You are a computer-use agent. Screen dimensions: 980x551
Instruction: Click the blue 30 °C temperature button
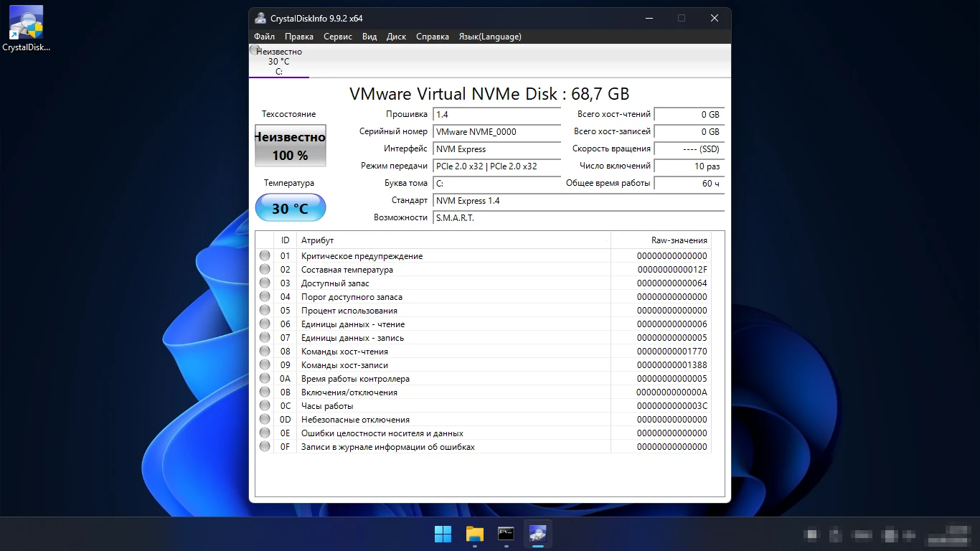point(291,208)
